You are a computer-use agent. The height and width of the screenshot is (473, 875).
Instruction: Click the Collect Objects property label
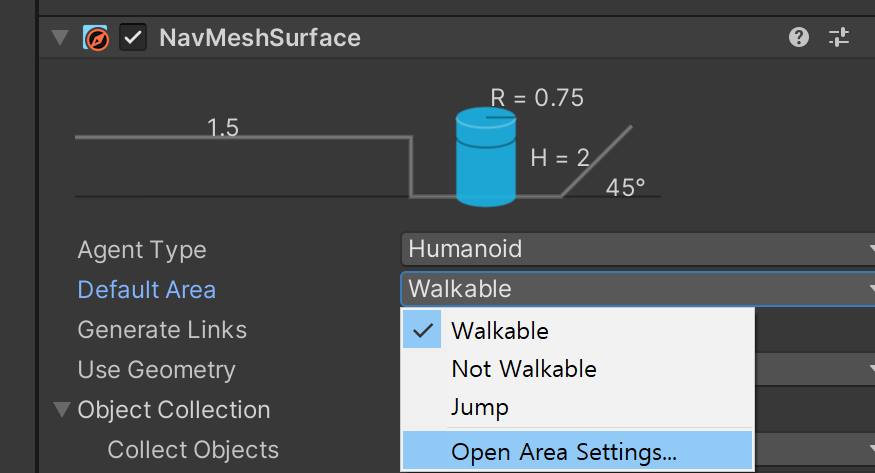pyautogui.click(x=193, y=449)
